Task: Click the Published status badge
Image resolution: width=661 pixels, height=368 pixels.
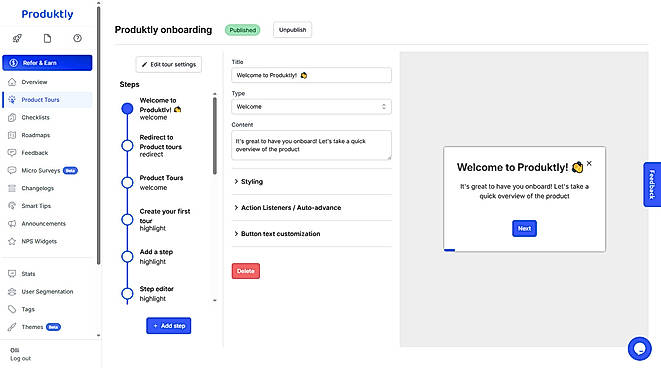Action: click(x=242, y=30)
